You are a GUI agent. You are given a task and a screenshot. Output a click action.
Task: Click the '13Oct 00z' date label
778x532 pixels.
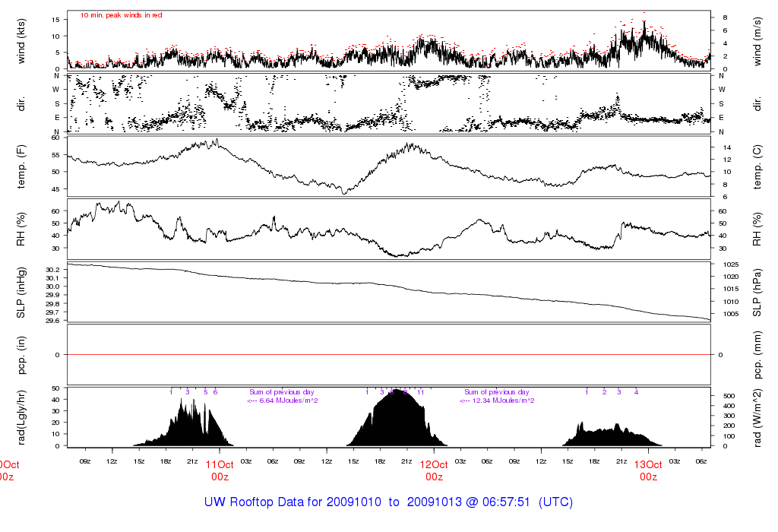648,470
